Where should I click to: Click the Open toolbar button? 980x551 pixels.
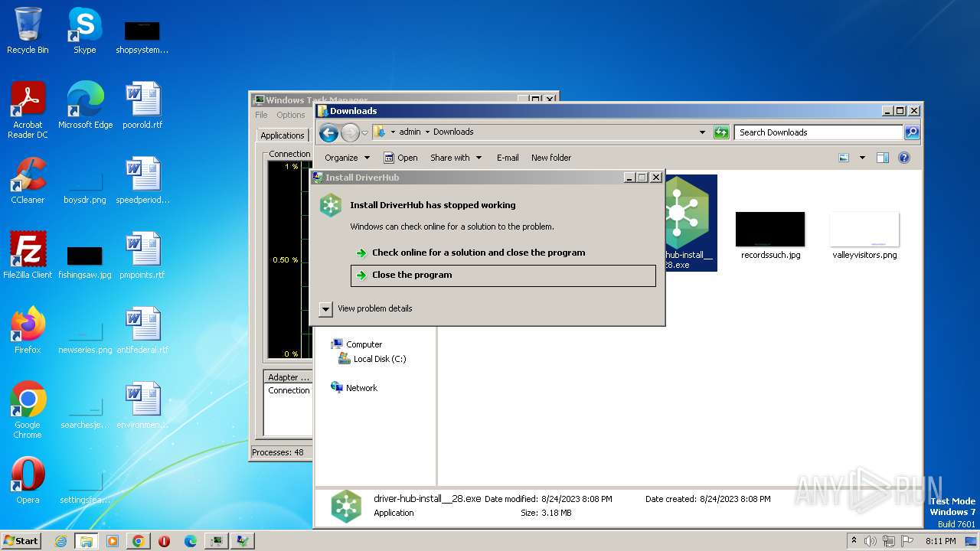pos(400,158)
